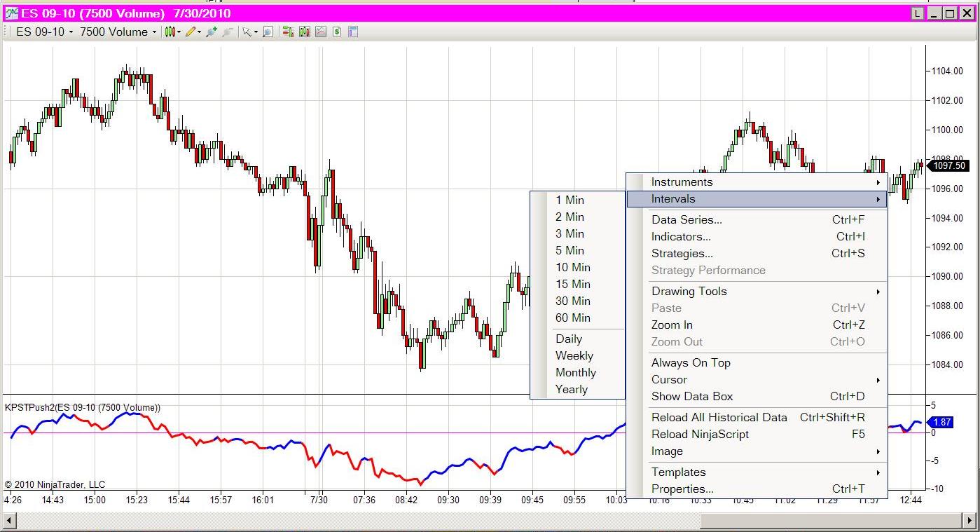Open the Indicators... menu entry
The width and height of the screenshot is (980, 532).
click(x=757, y=236)
